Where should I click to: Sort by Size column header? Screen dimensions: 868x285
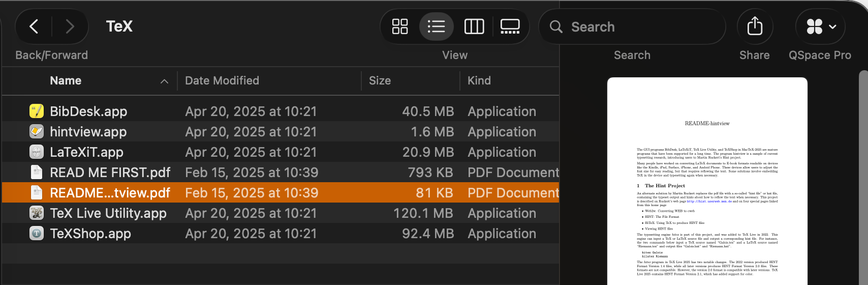pyautogui.click(x=380, y=81)
